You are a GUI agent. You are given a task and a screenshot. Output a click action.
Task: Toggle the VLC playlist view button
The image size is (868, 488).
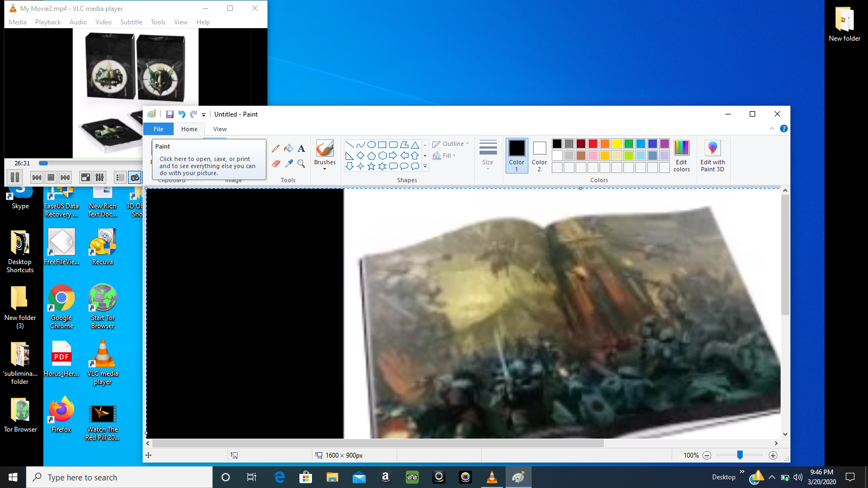tap(120, 177)
